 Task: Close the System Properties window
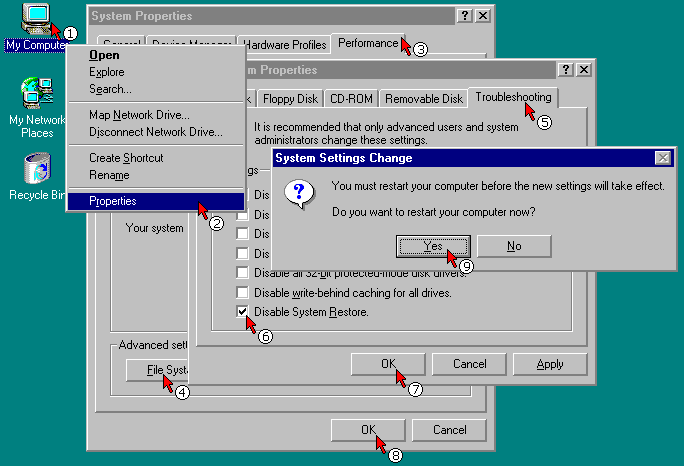[483, 16]
